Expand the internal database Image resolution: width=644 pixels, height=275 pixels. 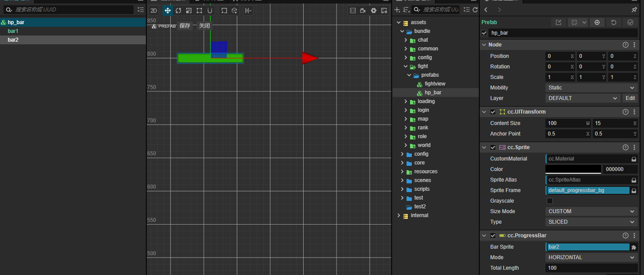[399, 215]
